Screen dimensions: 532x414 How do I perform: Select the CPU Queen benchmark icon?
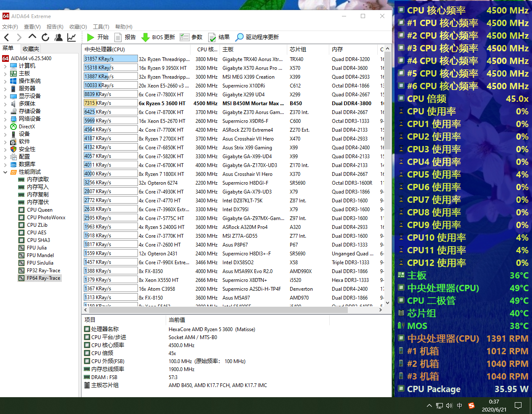click(x=21, y=210)
